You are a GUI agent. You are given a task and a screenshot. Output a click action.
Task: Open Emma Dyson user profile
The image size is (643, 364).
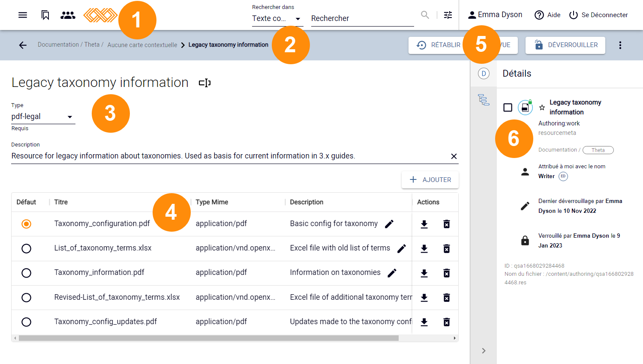click(495, 15)
